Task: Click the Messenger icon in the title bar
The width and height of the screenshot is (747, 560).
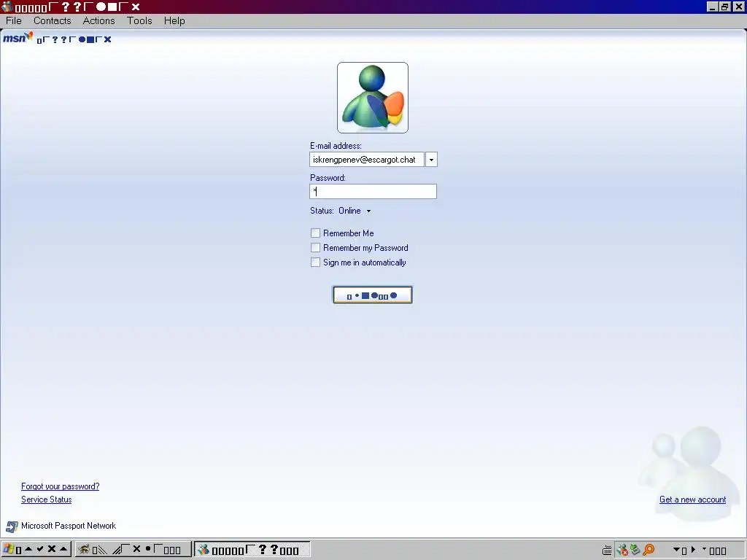Action: (x=7, y=6)
